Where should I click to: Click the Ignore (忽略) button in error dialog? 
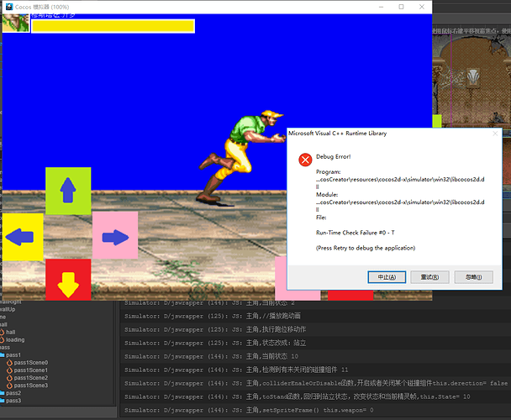[473, 277]
